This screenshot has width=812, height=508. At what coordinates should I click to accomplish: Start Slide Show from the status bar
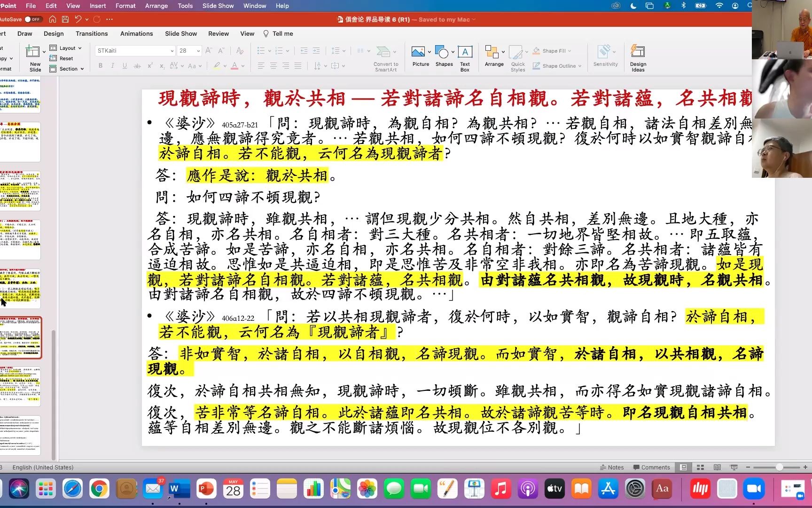point(734,467)
